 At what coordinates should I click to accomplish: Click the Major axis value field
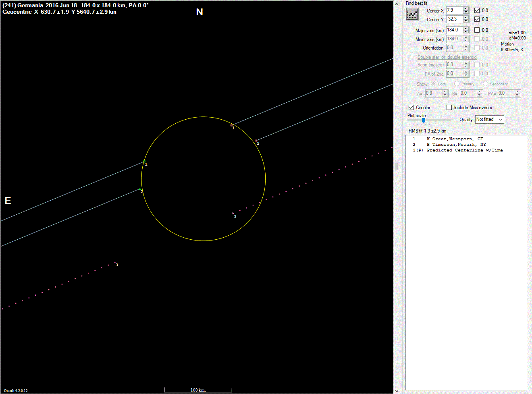(454, 30)
